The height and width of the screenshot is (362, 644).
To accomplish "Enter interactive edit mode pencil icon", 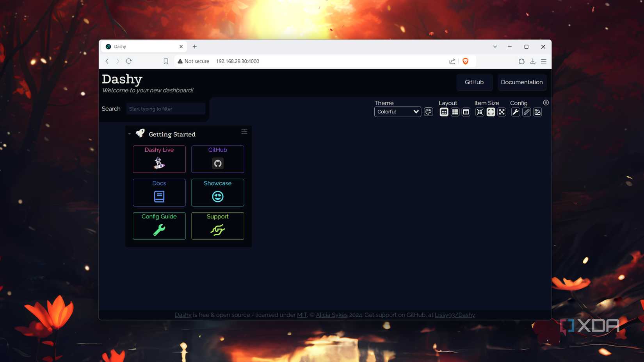I will [526, 112].
